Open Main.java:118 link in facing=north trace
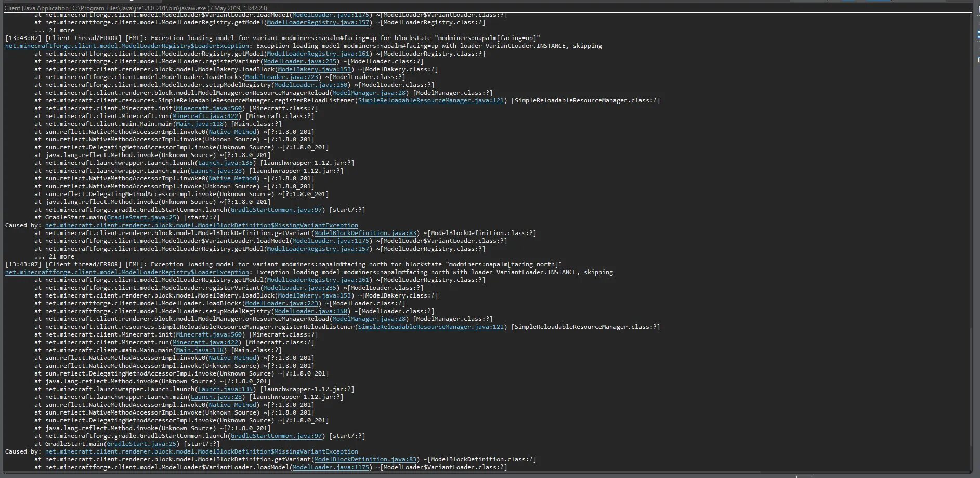Screen dimensions: 980x478 200,350
